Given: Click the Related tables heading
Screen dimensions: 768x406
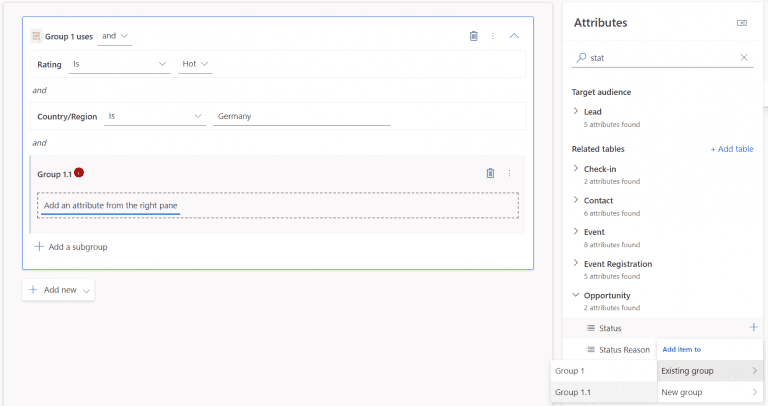Looking at the screenshot, I should point(598,149).
